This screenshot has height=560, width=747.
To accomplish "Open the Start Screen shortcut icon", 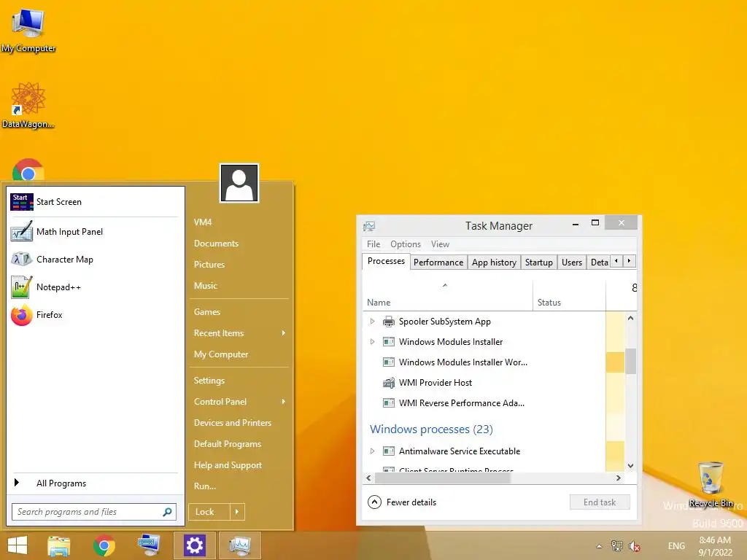I will [21, 202].
